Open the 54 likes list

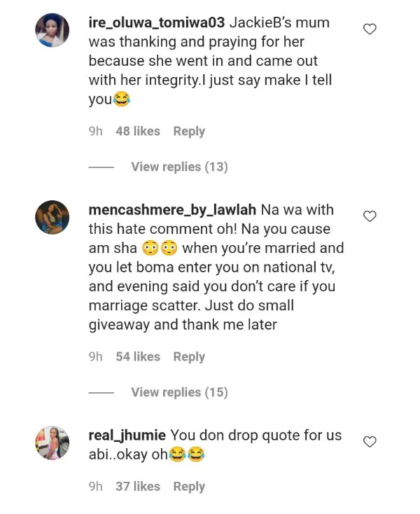pyautogui.click(x=137, y=356)
